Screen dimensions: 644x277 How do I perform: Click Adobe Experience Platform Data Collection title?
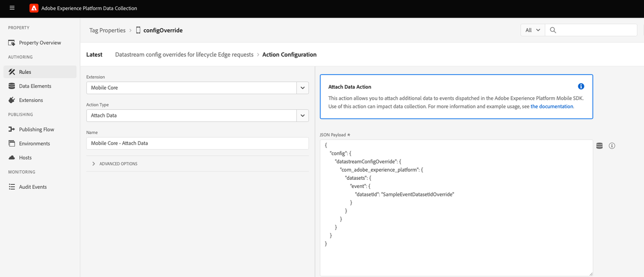89,8
